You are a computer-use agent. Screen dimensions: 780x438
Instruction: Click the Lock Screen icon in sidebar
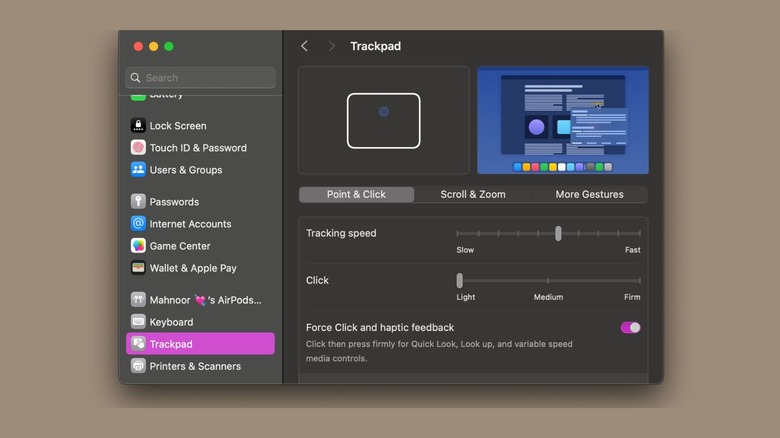tap(138, 126)
